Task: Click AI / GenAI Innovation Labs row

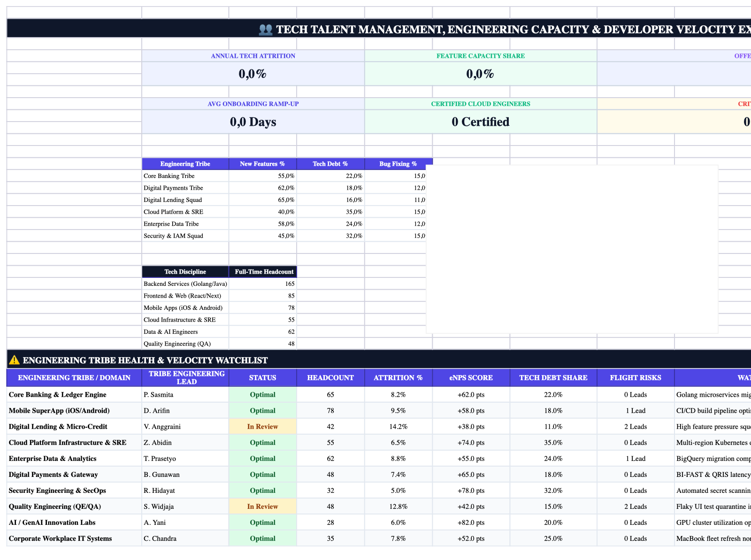Action: click(x=379, y=522)
